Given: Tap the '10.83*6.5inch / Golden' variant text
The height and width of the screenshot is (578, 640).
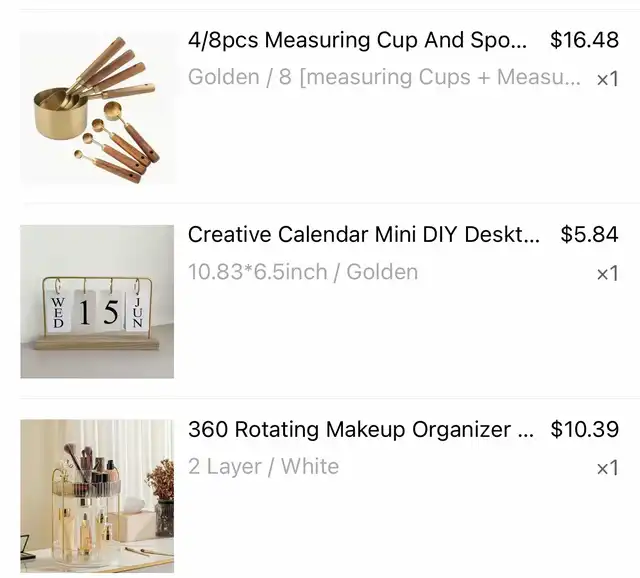Looking at the screenshot, I should click(303, 272).
